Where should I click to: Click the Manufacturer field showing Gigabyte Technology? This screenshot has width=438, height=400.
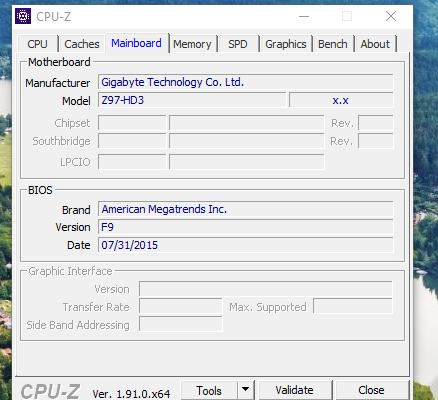pyautogui.click(x=246, y=82)
